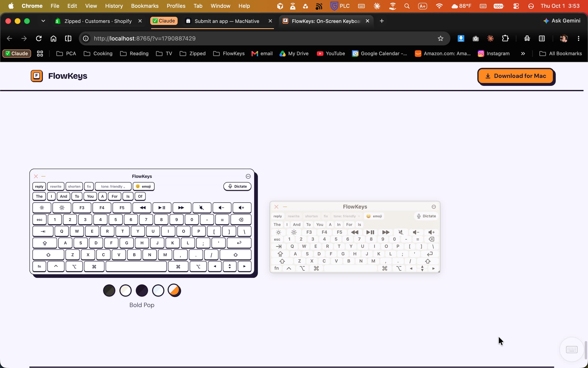Click fast-forward key on the Bold Pop keyboard
The height and width of the screenshot is (368, 588).
point(182,208)
